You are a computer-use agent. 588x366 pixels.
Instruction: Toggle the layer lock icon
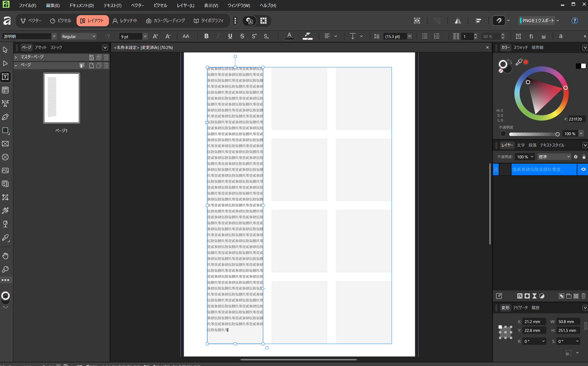pos(584,157)
